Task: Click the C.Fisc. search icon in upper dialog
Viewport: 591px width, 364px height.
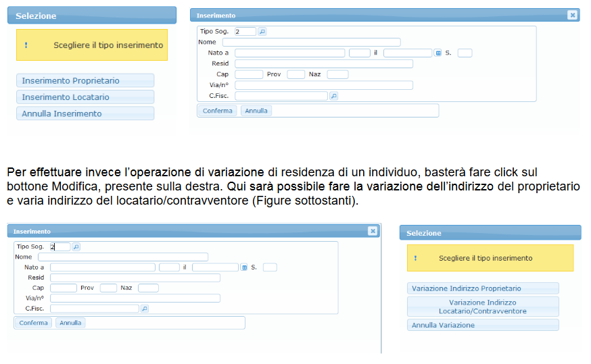Action: point(333,96)
